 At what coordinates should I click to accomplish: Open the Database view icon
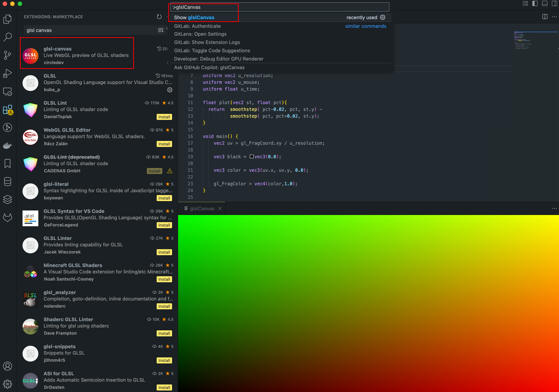click(8, 182)
